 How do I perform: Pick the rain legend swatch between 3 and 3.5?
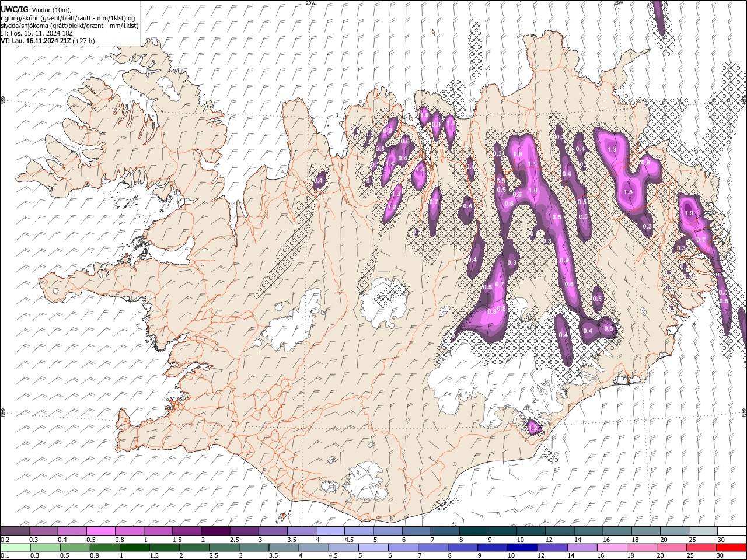pyautogui.click(x=254, y=548)
